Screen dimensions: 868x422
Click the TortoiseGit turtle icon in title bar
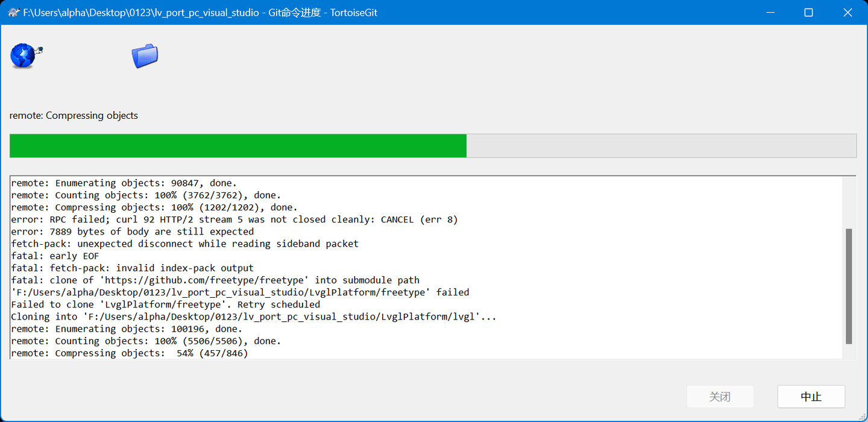click(14, 12)
